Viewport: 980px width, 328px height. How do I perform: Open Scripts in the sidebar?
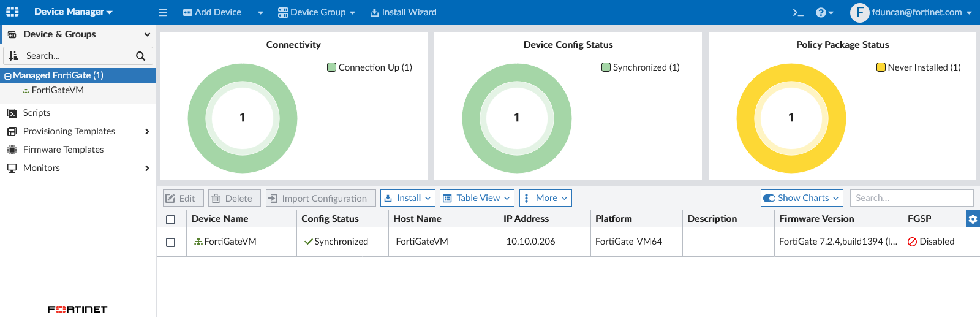click(37, 113)
